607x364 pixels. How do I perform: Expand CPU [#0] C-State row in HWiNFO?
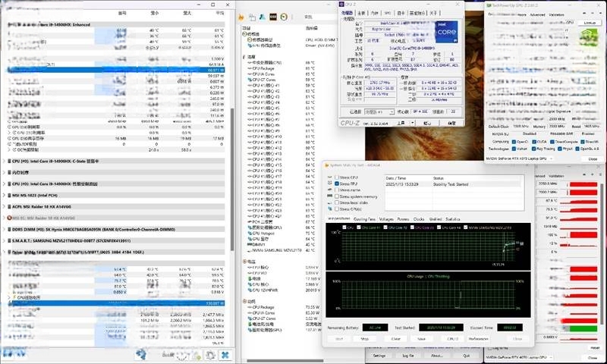pyautogui.click(x=4, y=161)
